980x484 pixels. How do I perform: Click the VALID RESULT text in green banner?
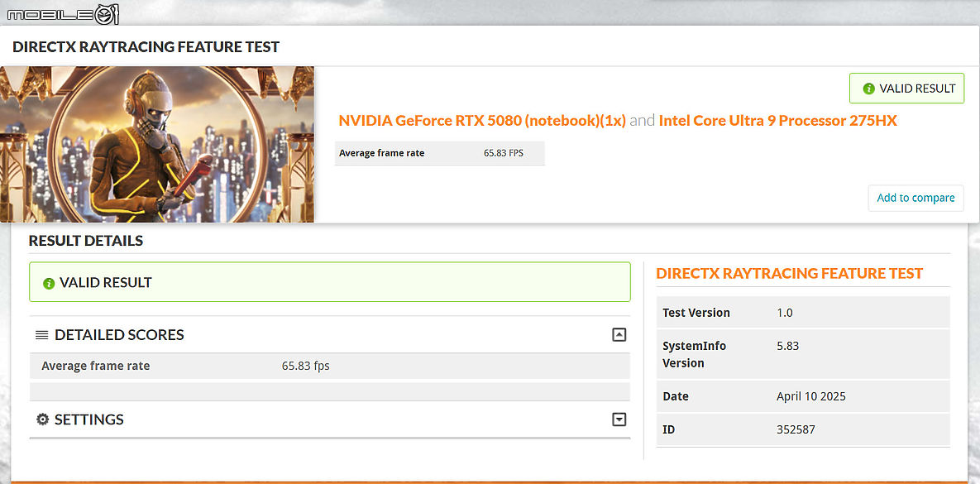pyautogui.click(x=106, y=283)
